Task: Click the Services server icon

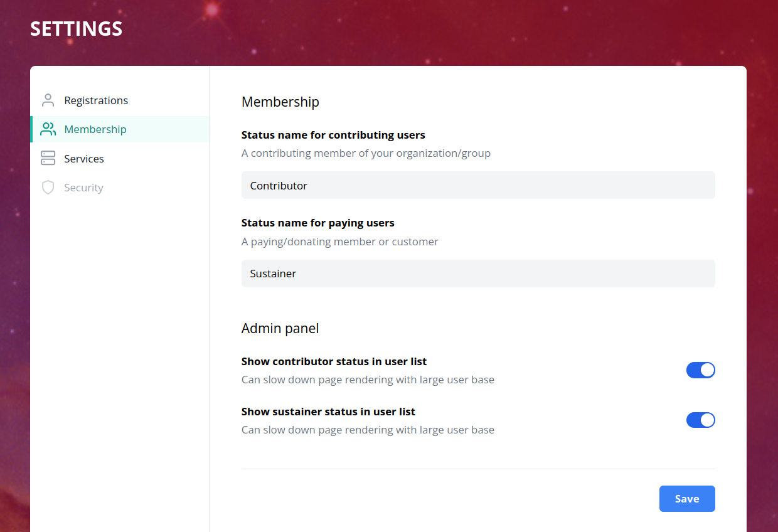Action: point(48,158)
